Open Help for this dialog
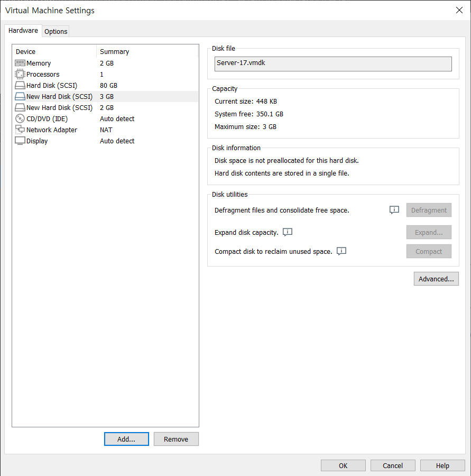 pos(442,465)
